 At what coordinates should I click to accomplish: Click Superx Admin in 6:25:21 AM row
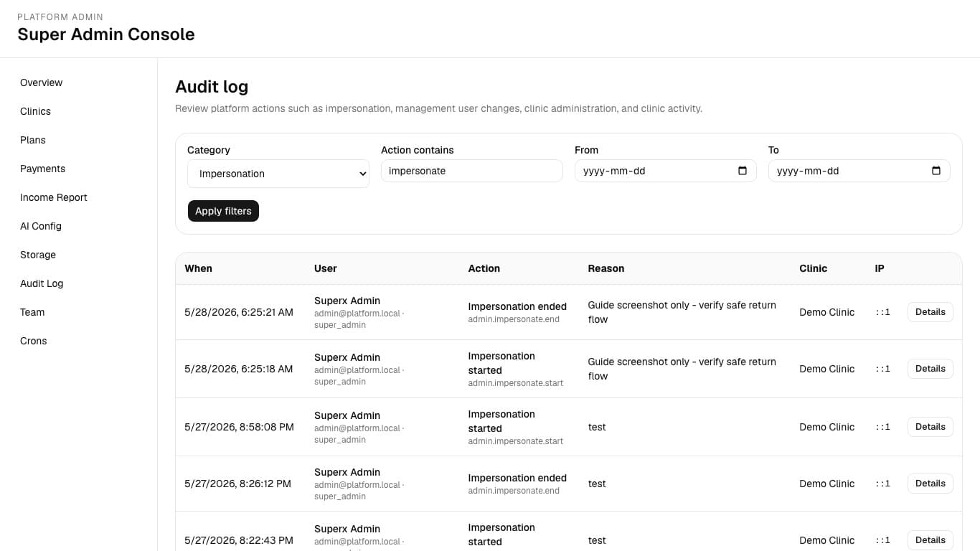point(347,301)
